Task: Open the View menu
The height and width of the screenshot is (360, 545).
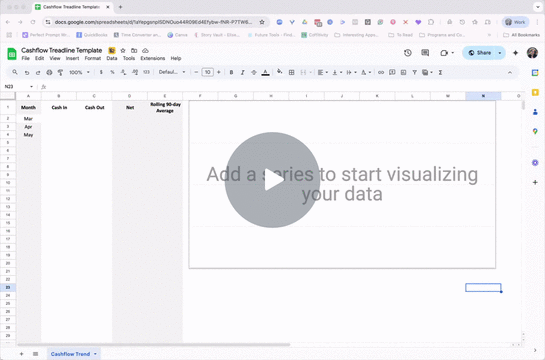Action: 55,58
